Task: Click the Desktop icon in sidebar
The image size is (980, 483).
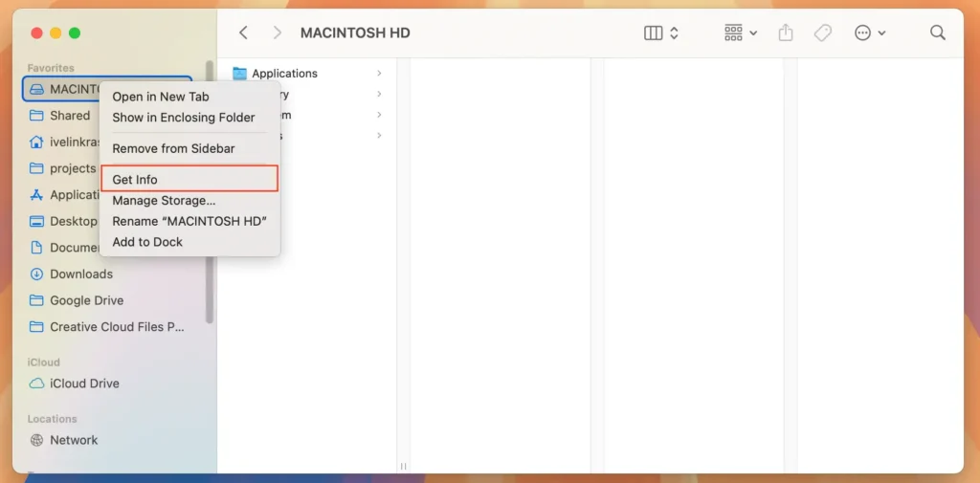Action: (37, 221)
